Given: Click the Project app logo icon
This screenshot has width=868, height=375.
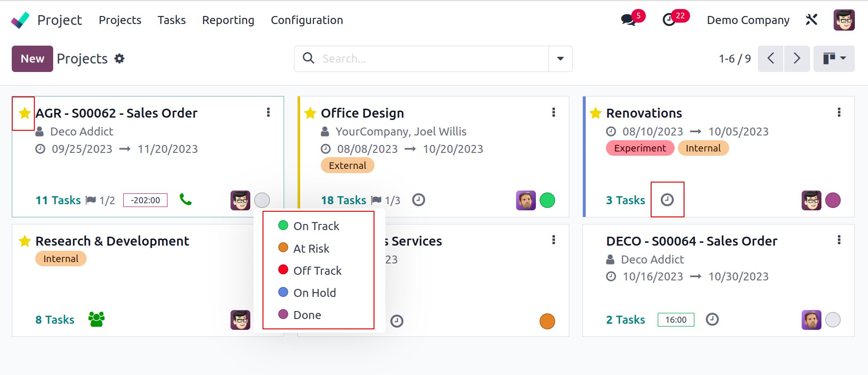Looking at the screenshot, I should tap(20, 20).
